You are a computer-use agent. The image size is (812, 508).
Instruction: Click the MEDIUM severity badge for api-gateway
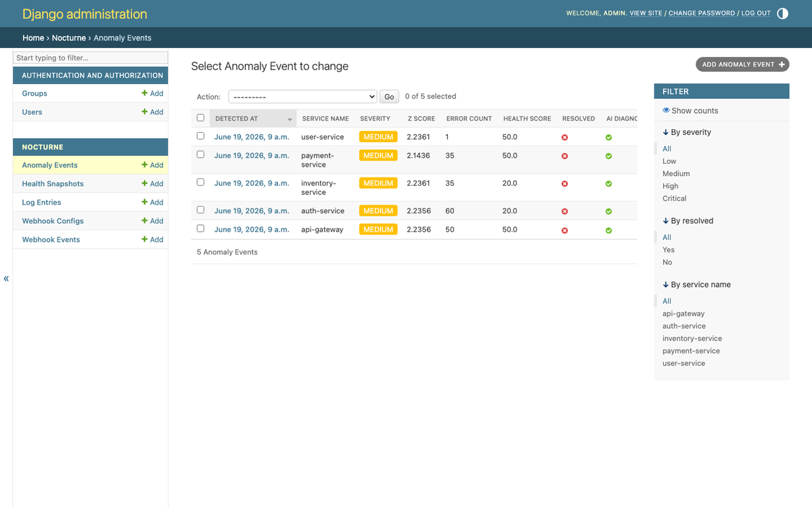[x=378, y=230]
